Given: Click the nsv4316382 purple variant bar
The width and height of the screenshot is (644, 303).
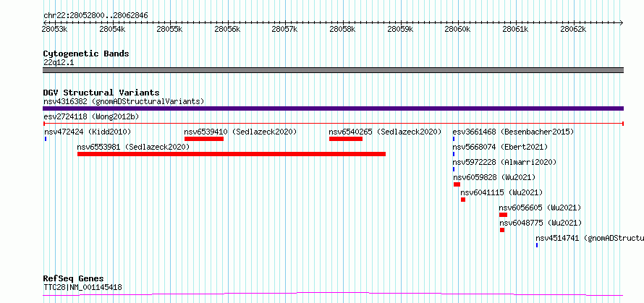Looking at the screenshot, I should [x=333, y=108].
